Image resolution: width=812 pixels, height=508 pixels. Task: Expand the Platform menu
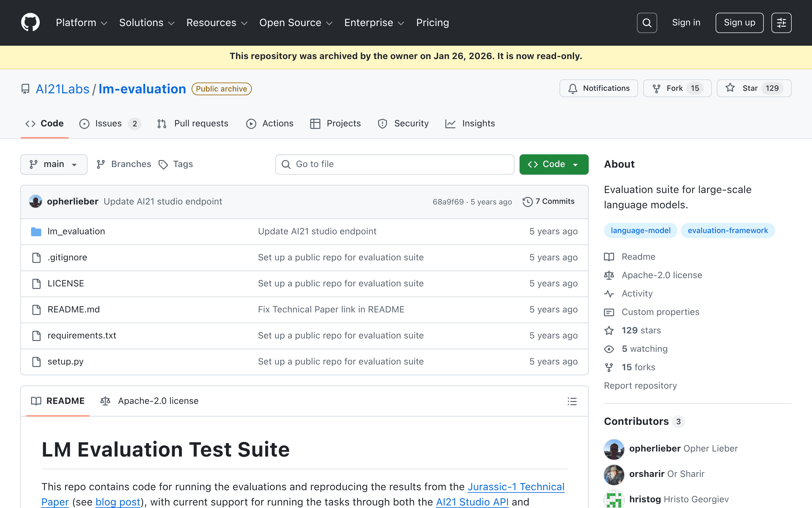[x=81, y=23]
